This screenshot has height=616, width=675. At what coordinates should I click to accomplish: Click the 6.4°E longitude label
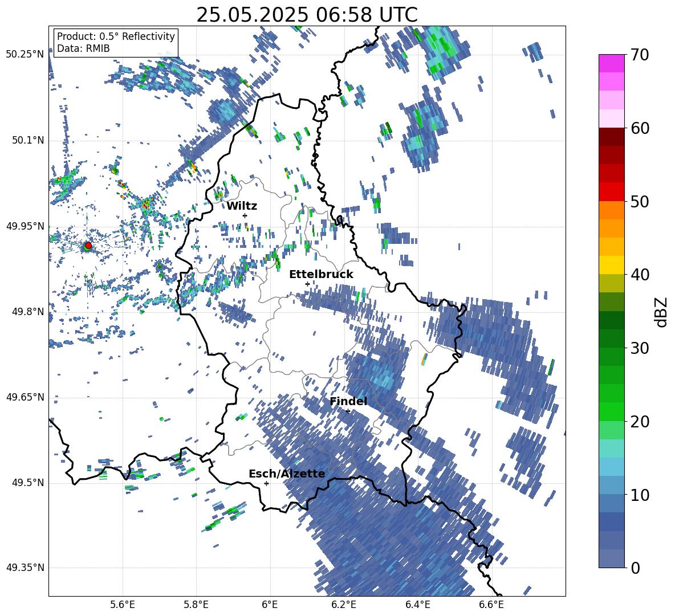(x=417, y=605)
